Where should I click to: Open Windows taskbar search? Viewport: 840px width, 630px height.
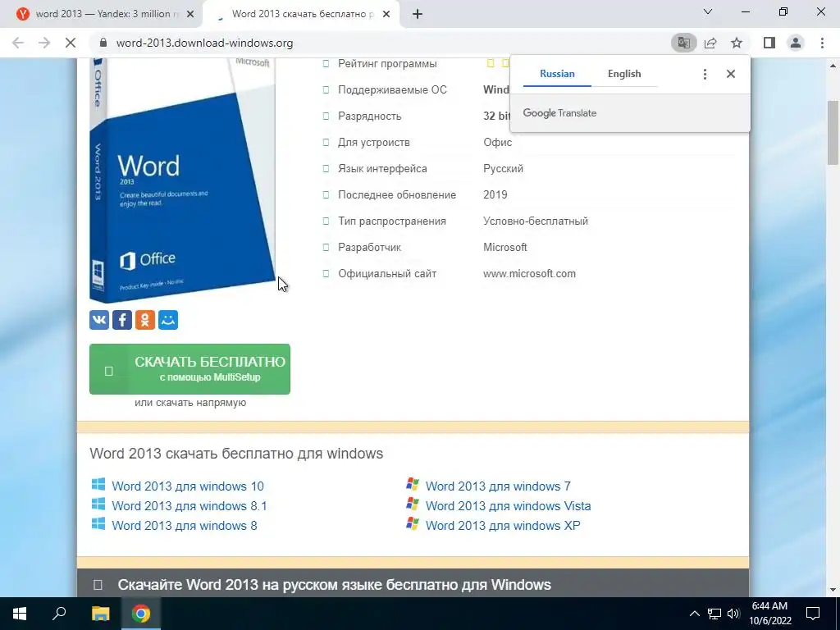[x=59, y=614]
